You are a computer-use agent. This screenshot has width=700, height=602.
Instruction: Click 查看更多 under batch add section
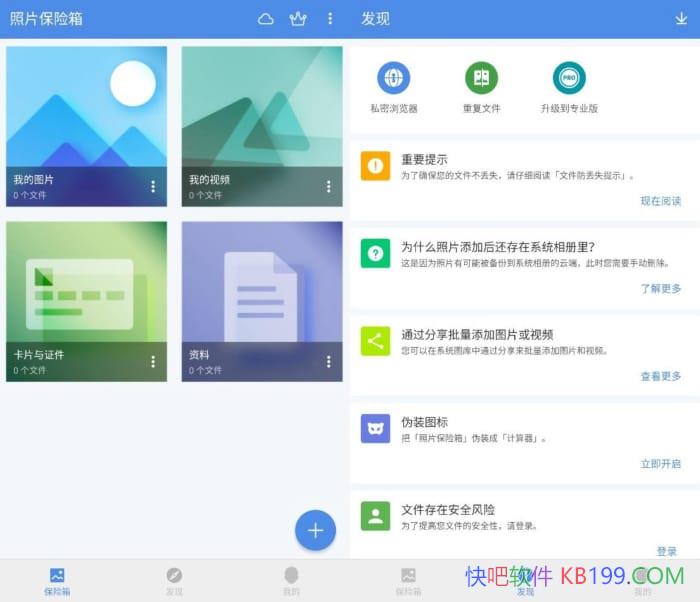pyautogui.click(x=660, y=376)
